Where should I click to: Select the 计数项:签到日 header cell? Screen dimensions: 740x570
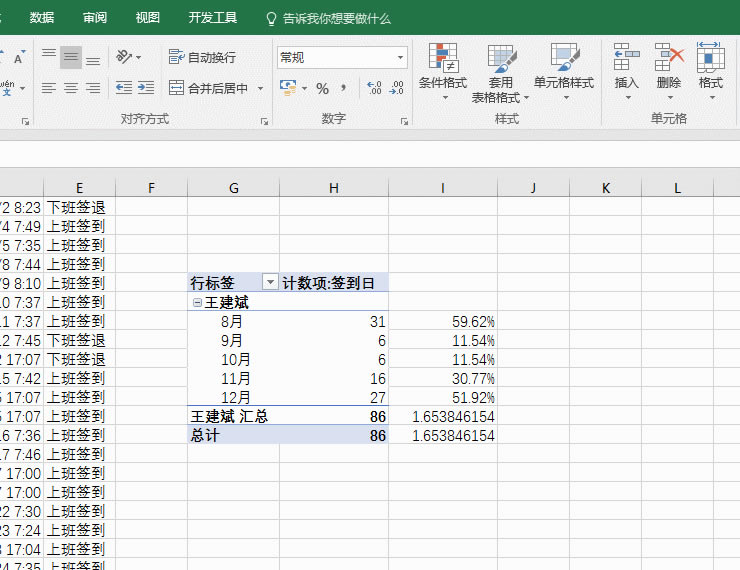[334, 283]
